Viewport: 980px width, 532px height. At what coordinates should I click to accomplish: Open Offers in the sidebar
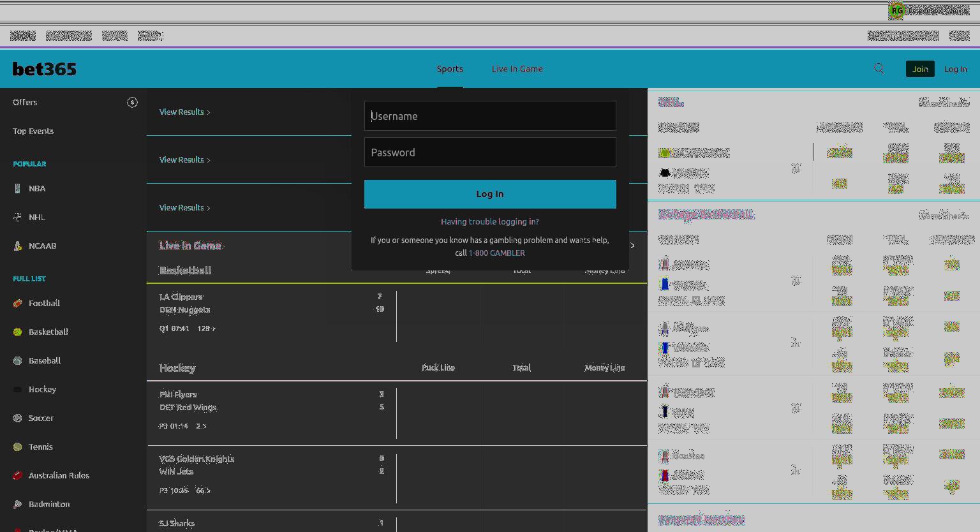point(25,102)
